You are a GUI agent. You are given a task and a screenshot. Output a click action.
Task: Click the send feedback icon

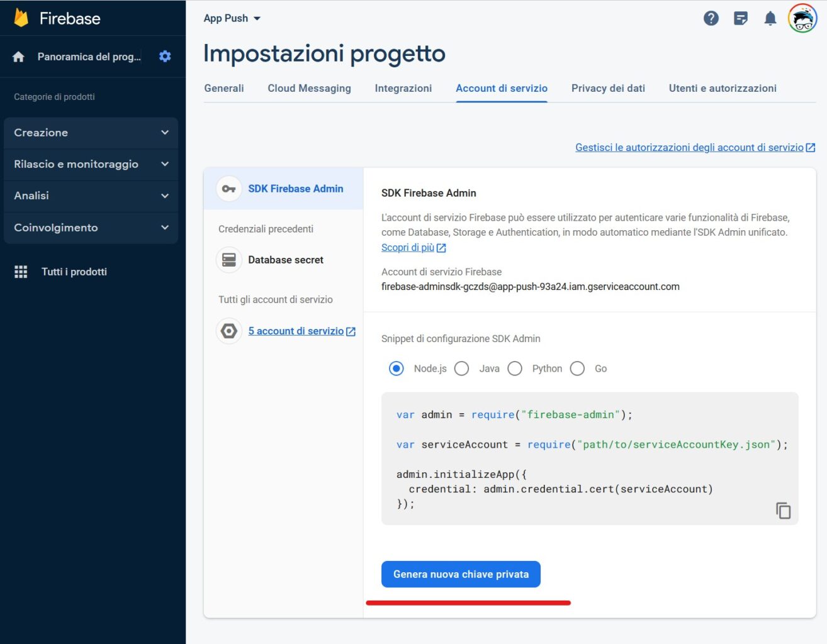[741, 18]
